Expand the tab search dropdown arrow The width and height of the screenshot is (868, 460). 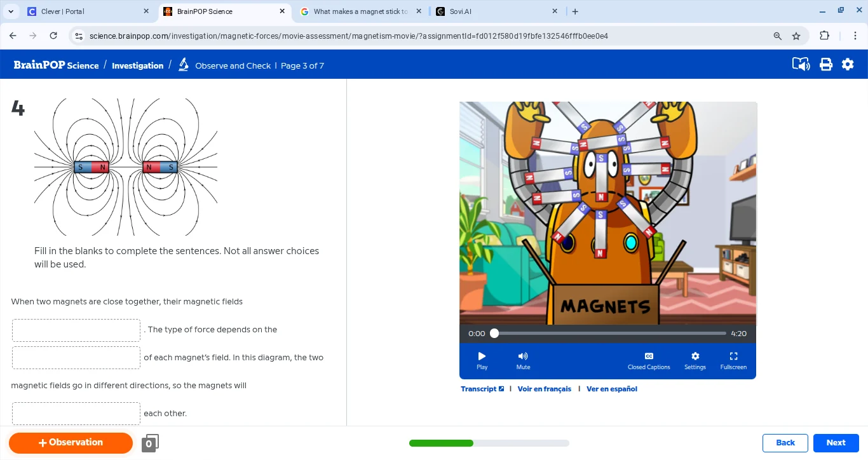[x=11, y=11]
